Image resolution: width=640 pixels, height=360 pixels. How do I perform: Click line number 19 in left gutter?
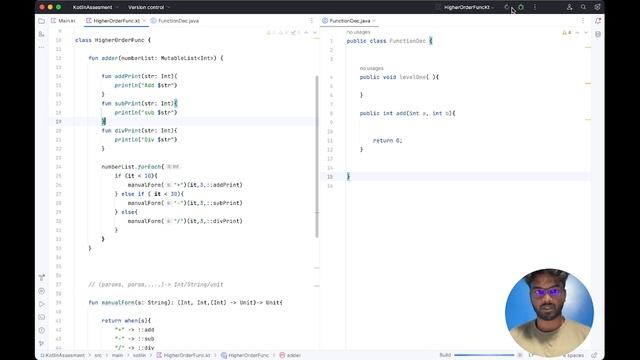[x=58, y=121]
